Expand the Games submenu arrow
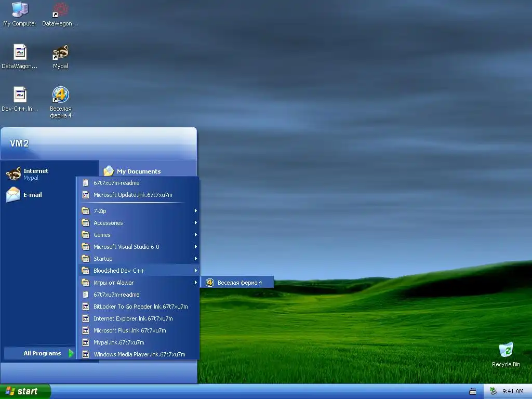Viewport: 532px width, 399px height. (195, 234)
